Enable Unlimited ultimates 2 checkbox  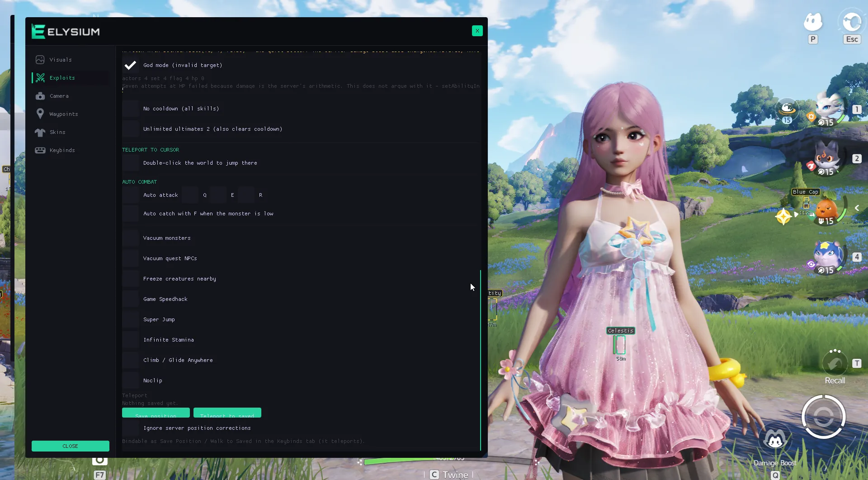coord(130,129)
